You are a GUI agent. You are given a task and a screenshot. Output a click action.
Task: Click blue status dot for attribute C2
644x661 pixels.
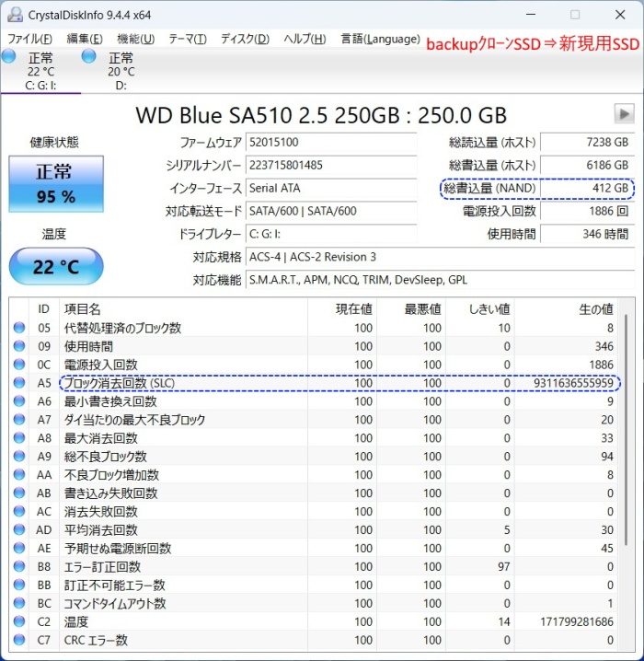click(19, 621)
